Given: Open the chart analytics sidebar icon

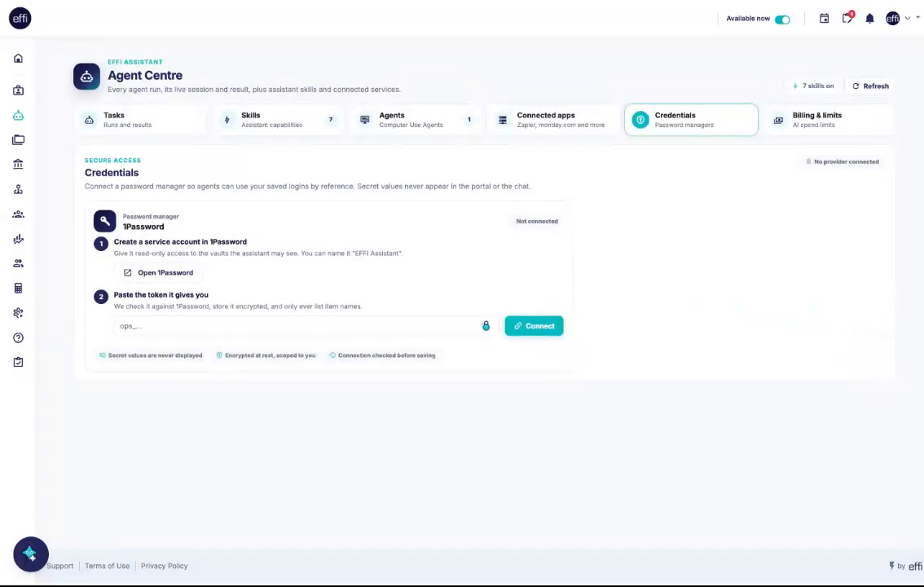Looking at the screenshot, I should tap(18, 239).
